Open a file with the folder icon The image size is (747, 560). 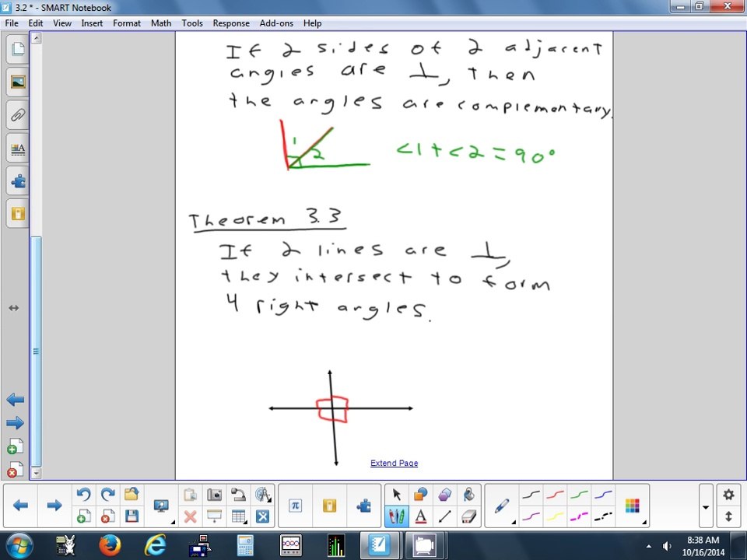coord(132,495)
